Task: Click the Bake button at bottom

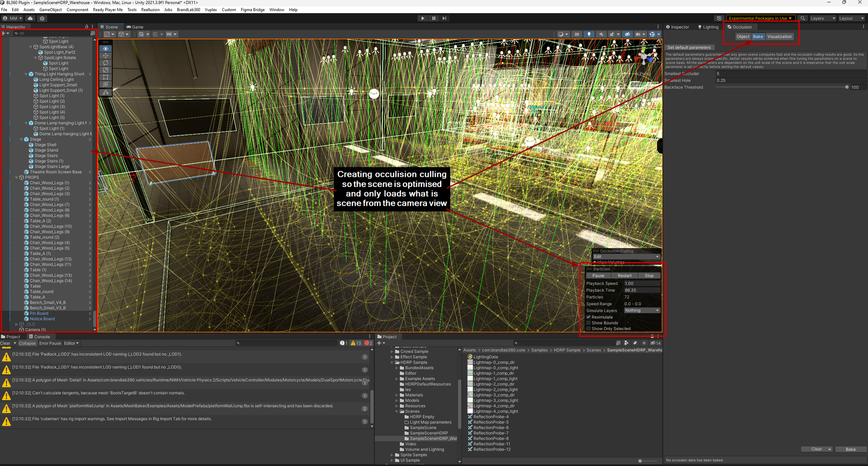Action: tap(850, 449)
